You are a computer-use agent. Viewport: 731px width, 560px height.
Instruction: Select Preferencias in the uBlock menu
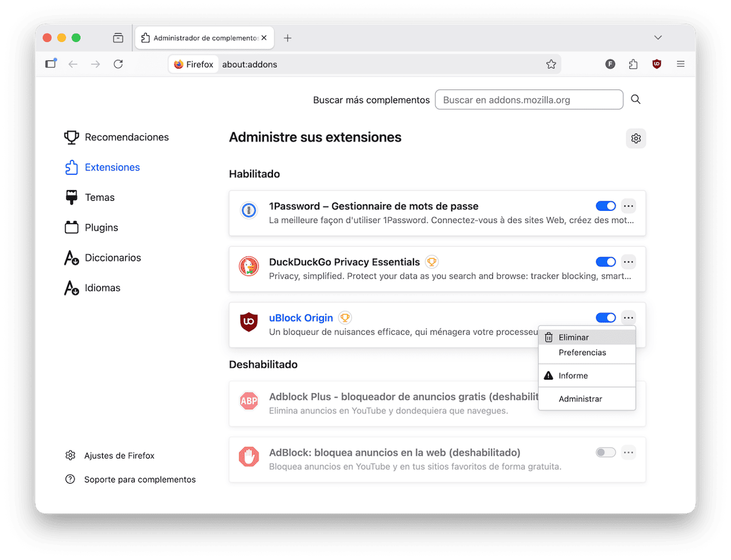582,353
